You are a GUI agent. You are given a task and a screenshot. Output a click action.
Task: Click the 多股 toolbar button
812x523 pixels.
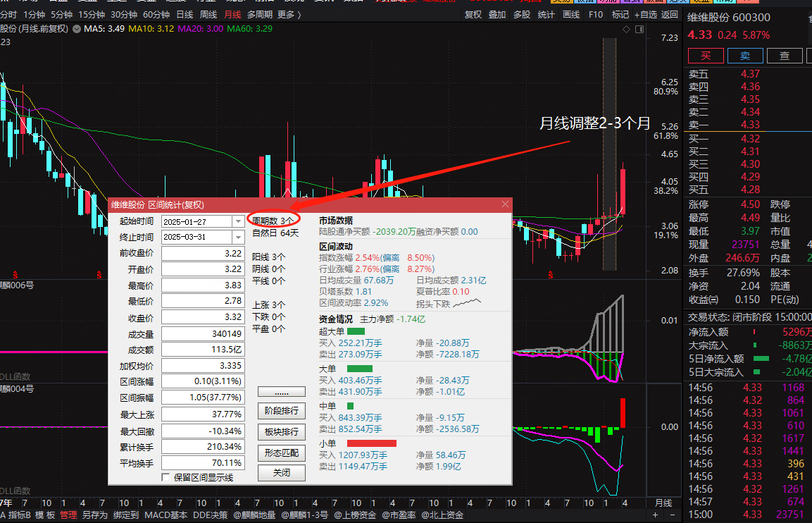(x=521, y=15)
